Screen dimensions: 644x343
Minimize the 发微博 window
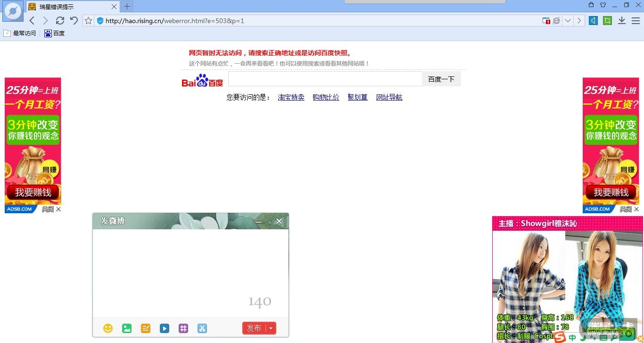(258, 221)
